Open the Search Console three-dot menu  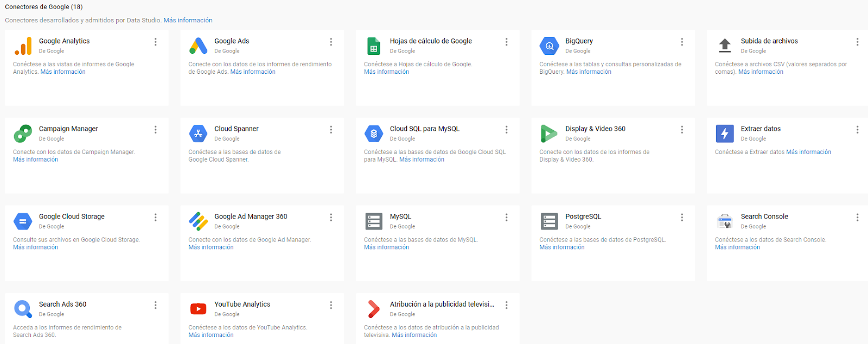858,217
